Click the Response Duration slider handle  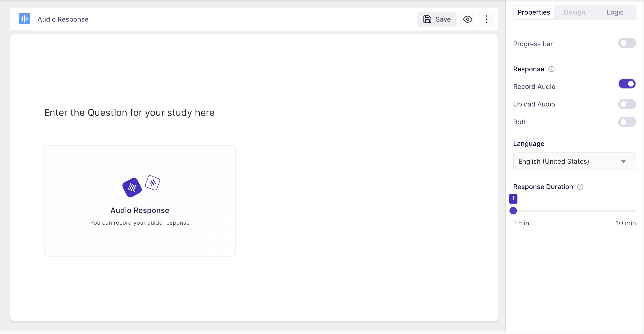513,211
